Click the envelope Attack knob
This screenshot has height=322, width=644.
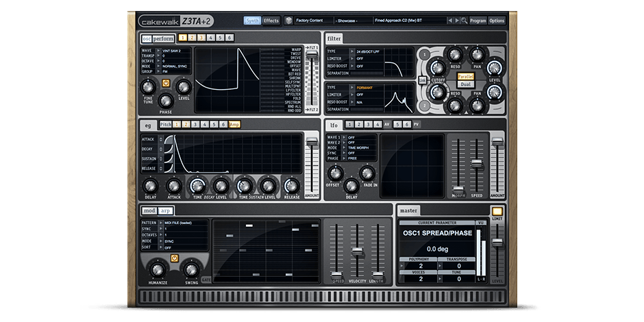pyautogui.click(x=174, y=186)
